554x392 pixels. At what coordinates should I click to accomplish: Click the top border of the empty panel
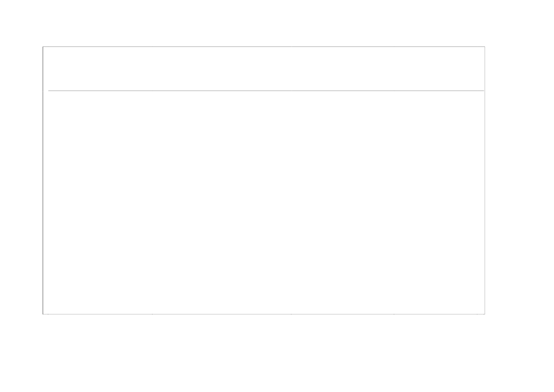click(x=264, y=46)
